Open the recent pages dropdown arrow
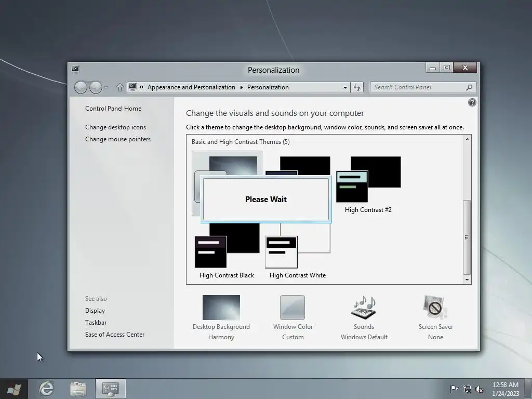Viewport: 532px width, 399px height. (106, 87)
